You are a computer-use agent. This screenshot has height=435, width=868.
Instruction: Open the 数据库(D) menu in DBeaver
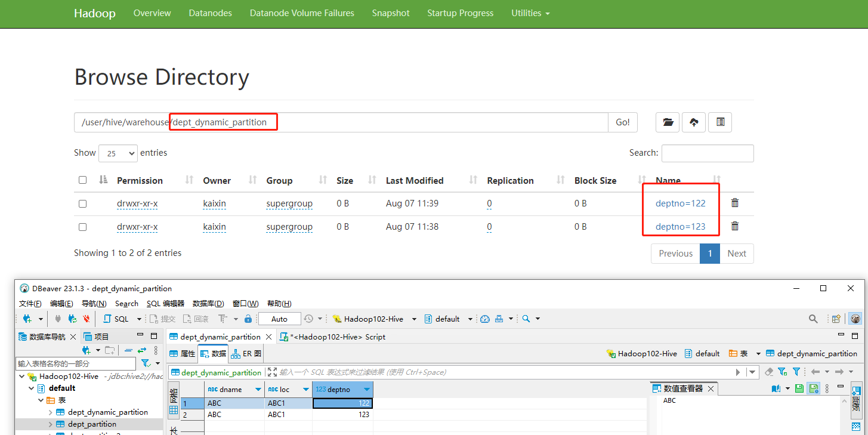[x=208, y=303]
